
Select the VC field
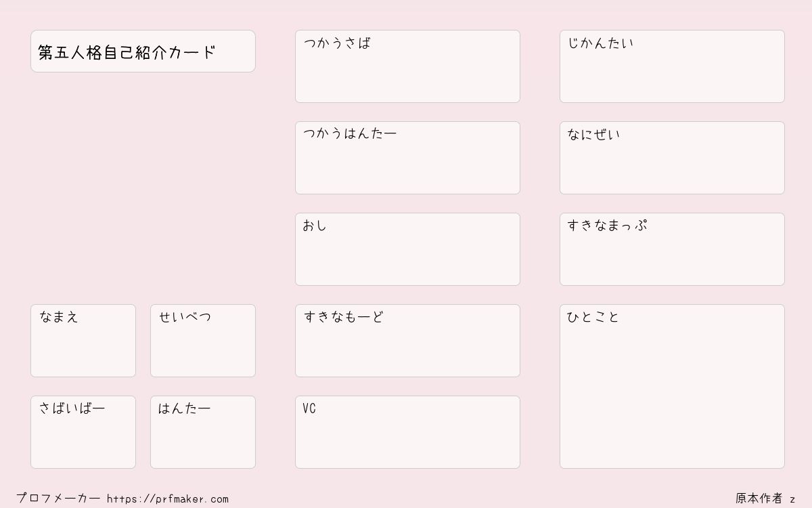(407, 432)
